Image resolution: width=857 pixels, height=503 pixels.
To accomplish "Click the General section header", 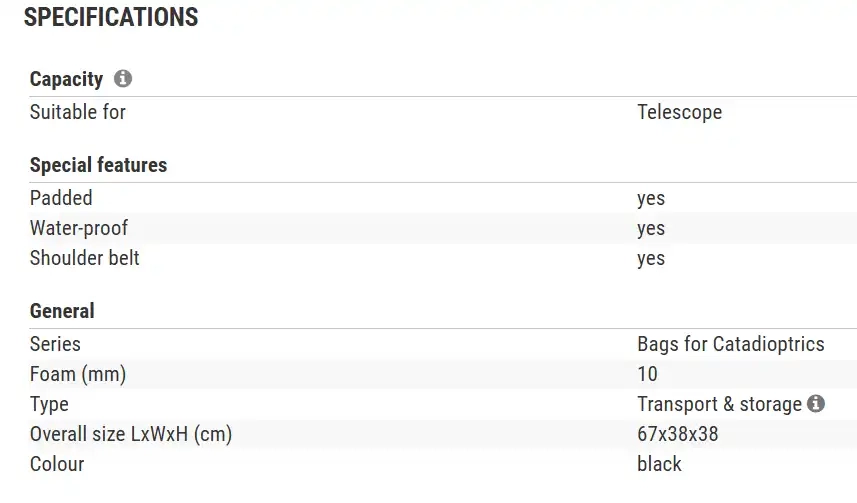I will coord(62,311).
